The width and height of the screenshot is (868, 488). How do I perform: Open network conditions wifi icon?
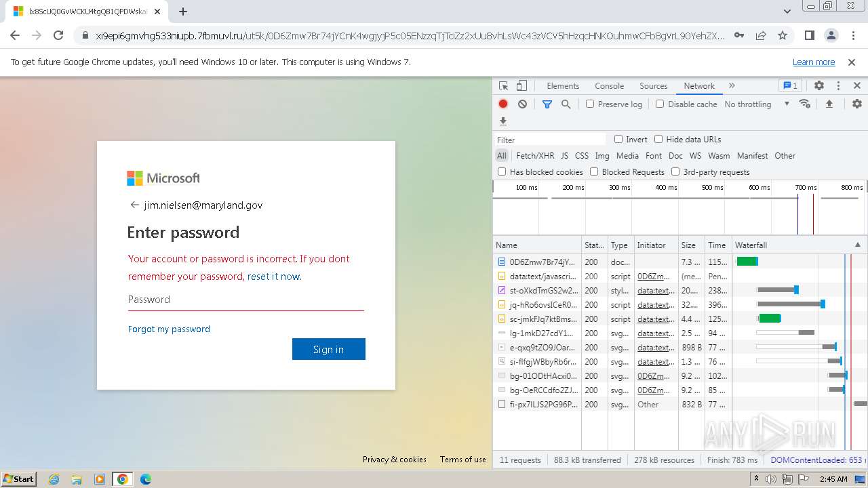coord(805,104)
